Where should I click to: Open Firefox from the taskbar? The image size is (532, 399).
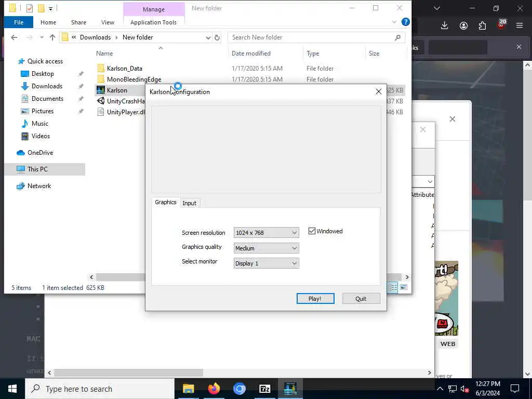click(x=214, y=389)
